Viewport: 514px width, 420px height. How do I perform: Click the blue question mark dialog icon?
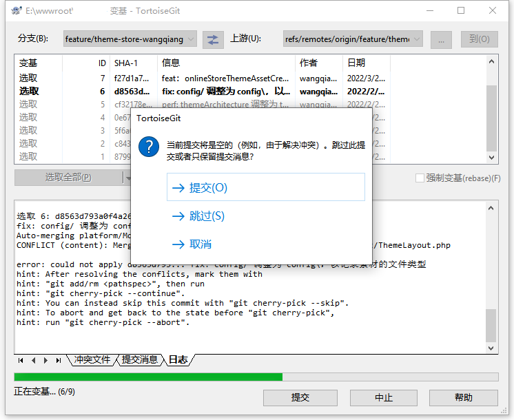click(x=149, y=147)
